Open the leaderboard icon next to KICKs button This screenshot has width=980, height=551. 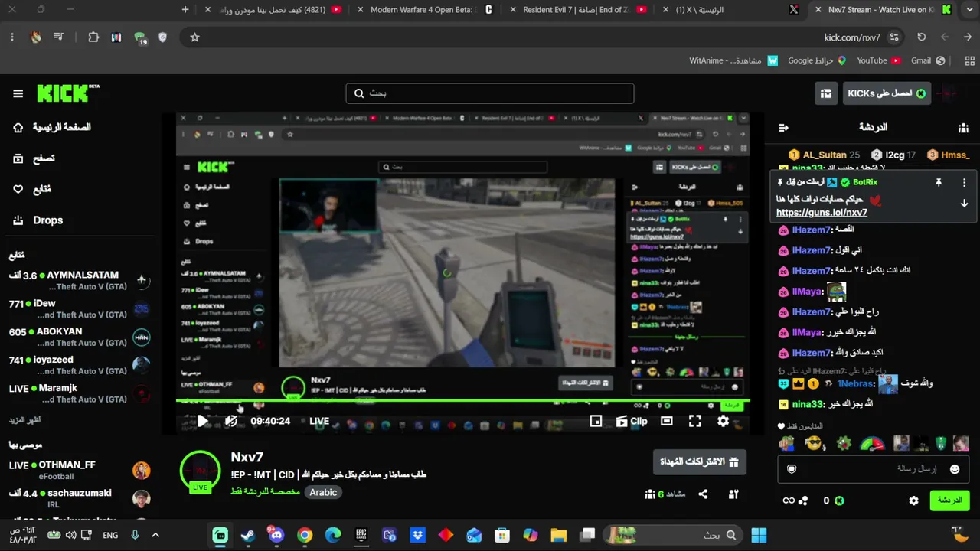pos(826,93)
